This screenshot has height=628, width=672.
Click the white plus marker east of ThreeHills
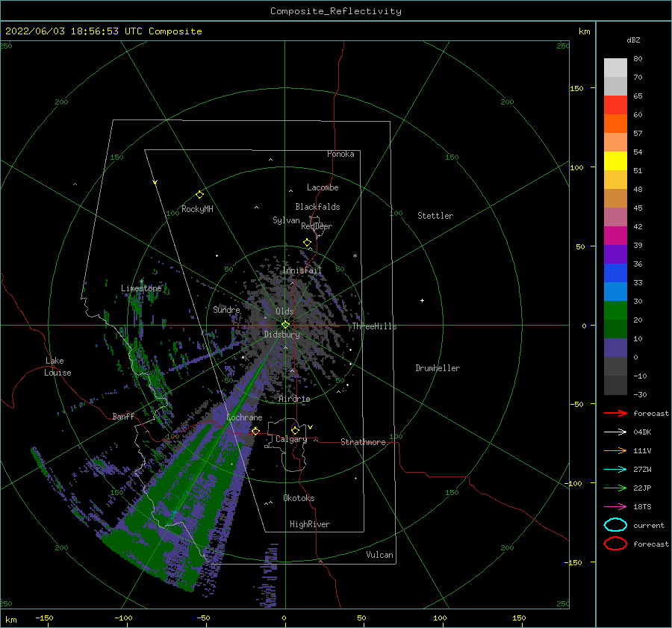click(x=422, y=300)
